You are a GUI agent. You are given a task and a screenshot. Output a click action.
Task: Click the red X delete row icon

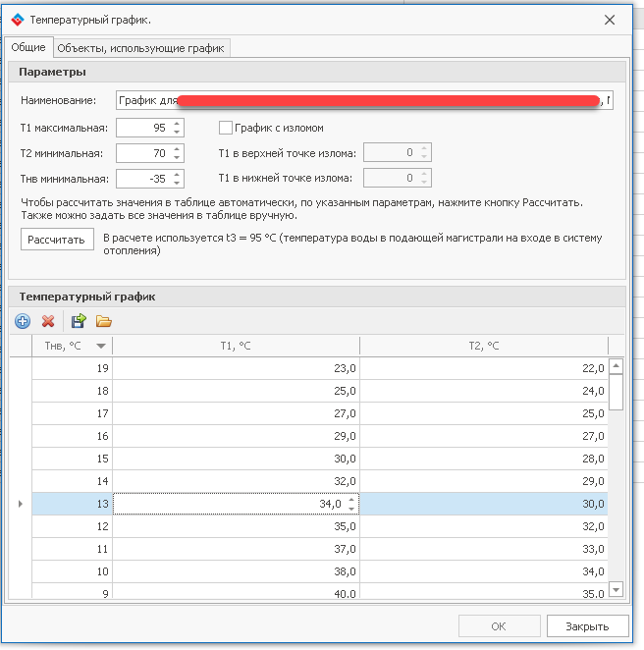point(47,321)
